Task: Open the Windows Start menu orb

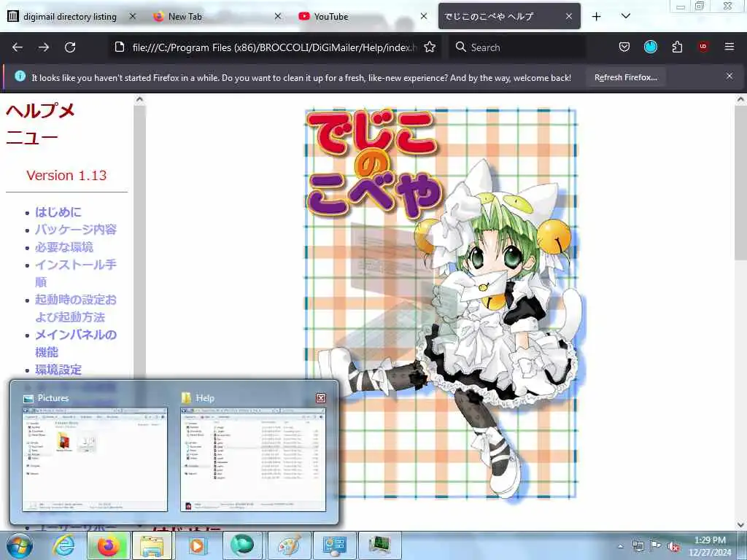Action: pos(20,545)
